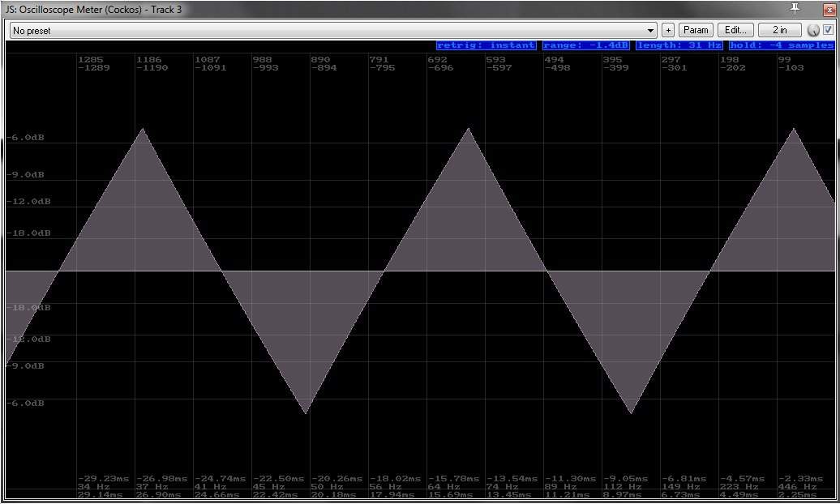Toggle the FX bypass checkbox
840x504 pixels.
point(828,30)
